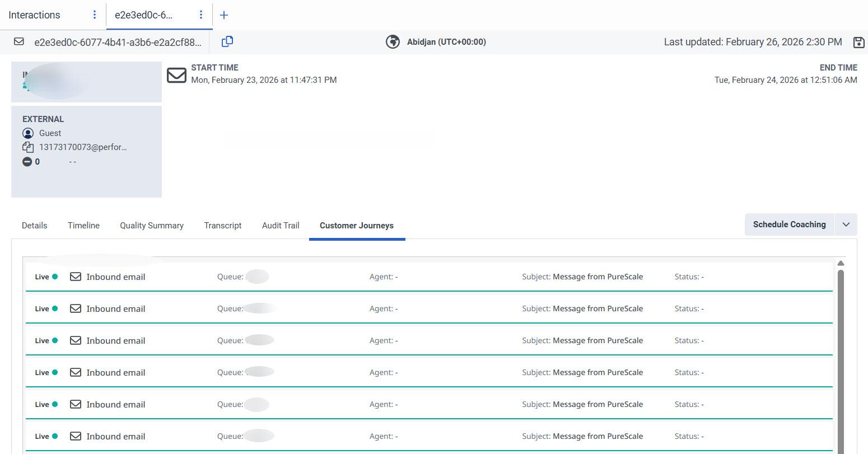The width and height of the screenshot is (868, 454).
Task: Click the Live indicator dot on the top journey row
Action: pyautogui.click(x=55, y=276)
